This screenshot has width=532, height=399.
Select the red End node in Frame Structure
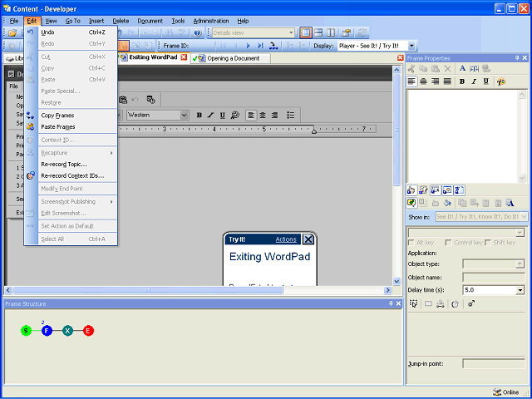tap(88, 331)
